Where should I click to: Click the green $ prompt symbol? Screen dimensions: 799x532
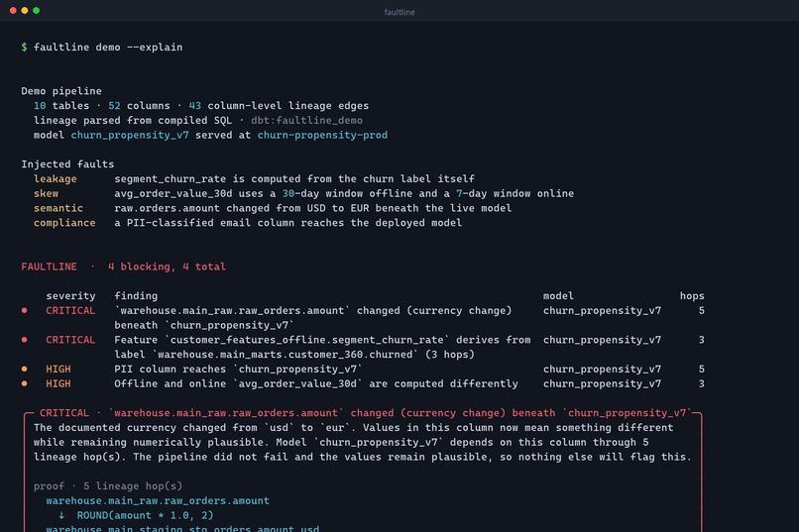(24, 47)
